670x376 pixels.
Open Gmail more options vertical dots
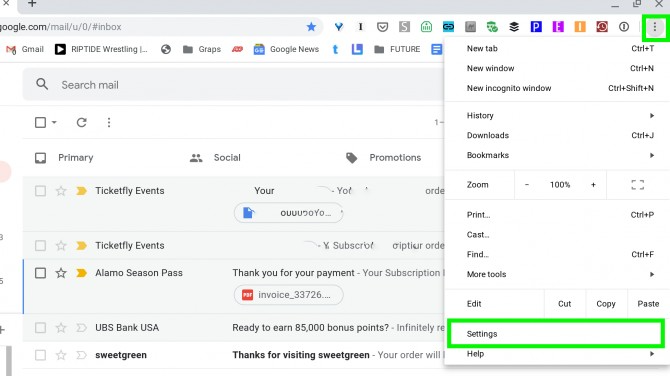109,123
